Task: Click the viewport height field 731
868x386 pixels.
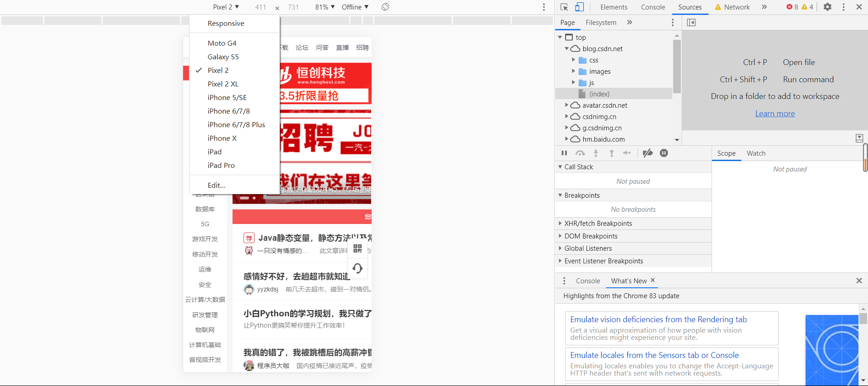Action: tap(293, 7)
